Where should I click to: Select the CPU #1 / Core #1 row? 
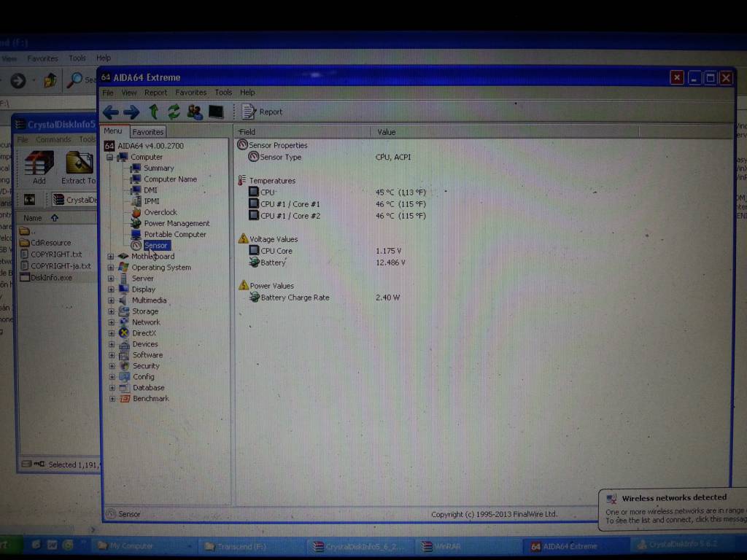tap(337, 204)
